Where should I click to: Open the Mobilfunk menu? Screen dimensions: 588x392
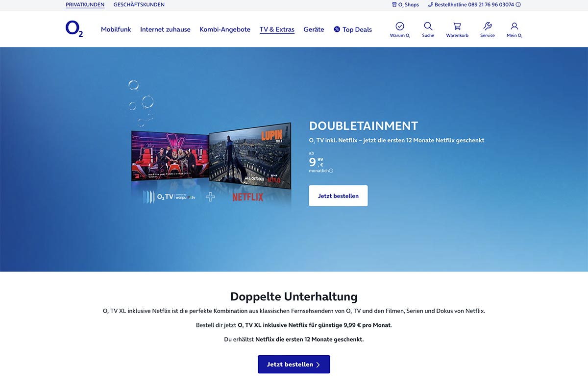coord(116,29)
